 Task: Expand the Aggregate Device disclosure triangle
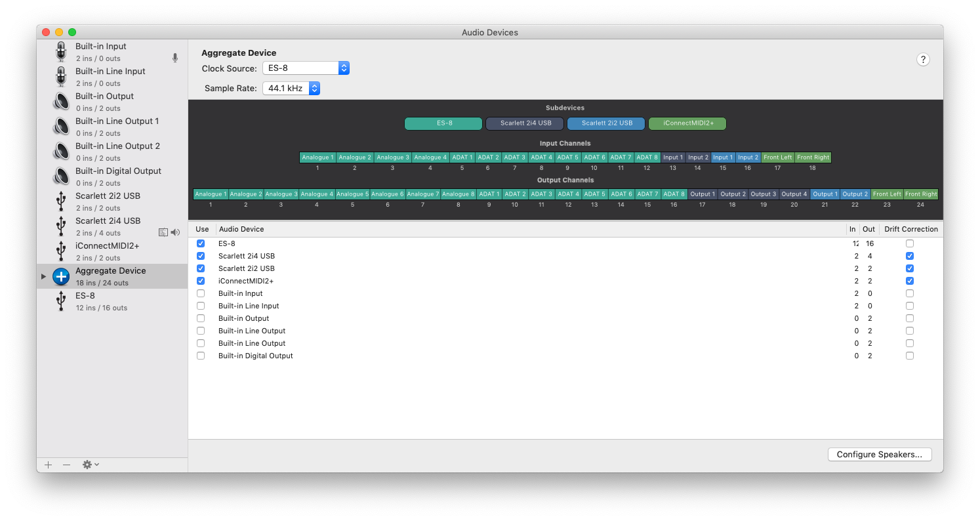(x=44, y=276)
